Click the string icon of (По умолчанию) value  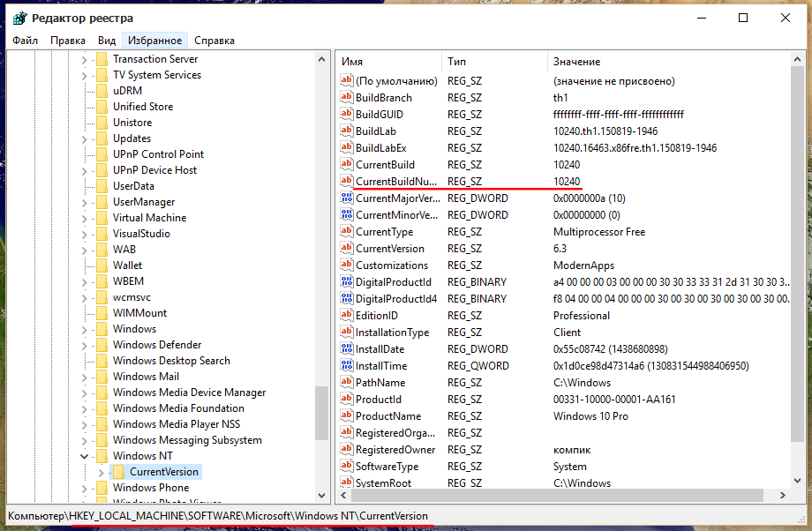[347, 80]
